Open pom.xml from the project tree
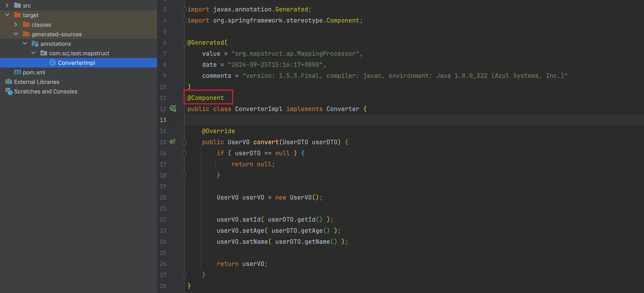 (x=34, y=72)
